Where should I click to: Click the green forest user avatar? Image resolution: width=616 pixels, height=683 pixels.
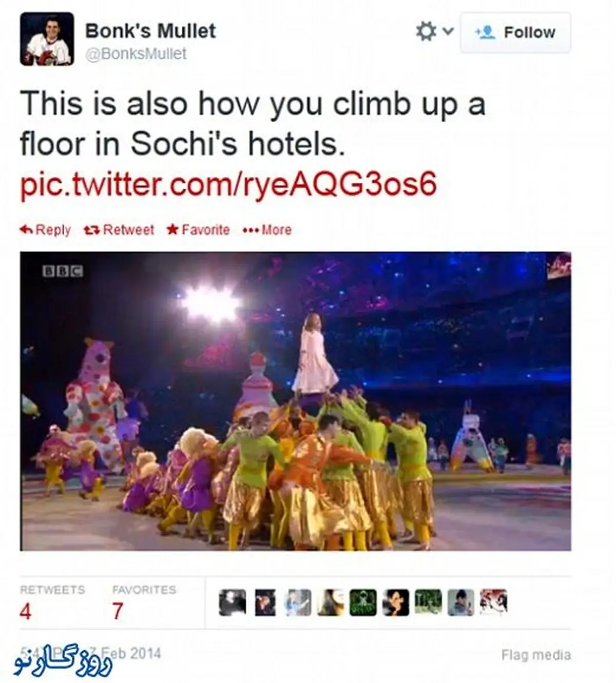click(x=428, y=602)
